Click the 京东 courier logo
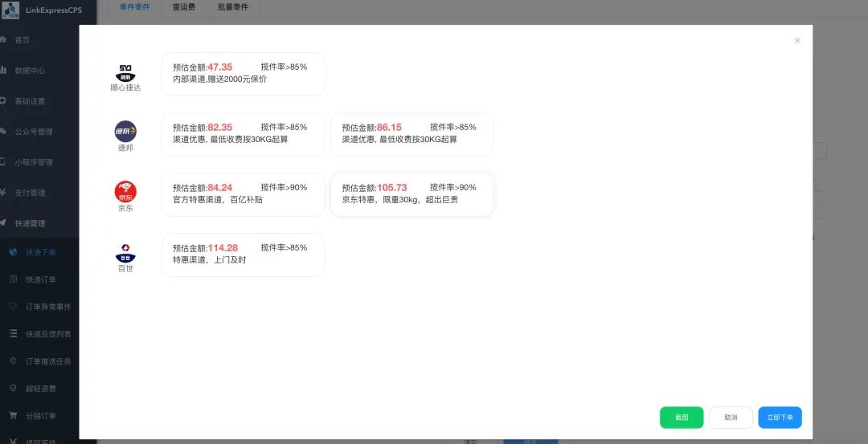 [x=125, y=192]
